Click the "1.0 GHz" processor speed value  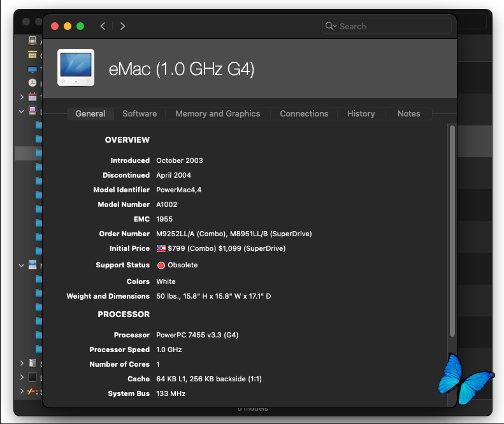tap(169, 350)
